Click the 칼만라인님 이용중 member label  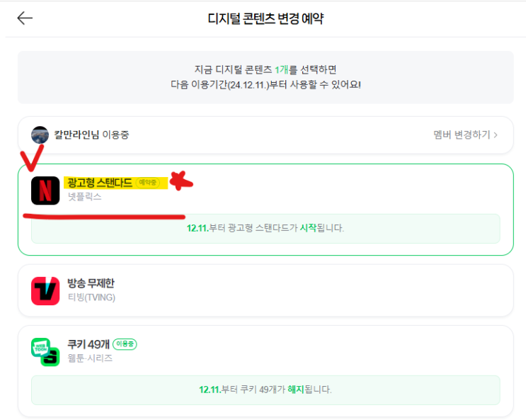pyautogui.click(x=91, y=135)
